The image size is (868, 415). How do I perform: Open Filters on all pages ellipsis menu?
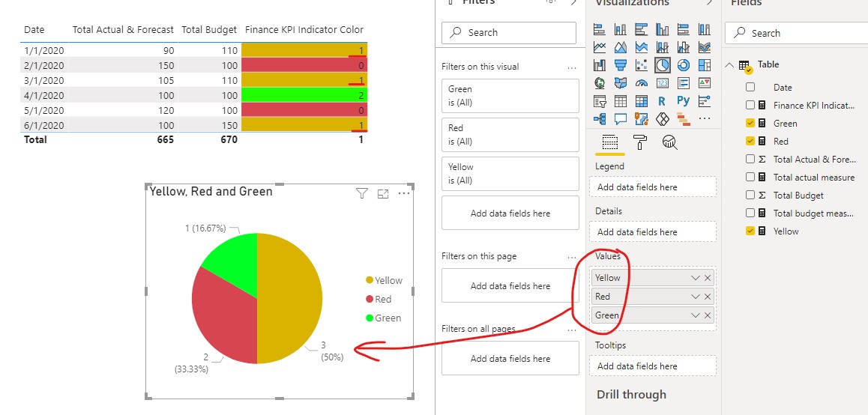click(x=572, y=330)
